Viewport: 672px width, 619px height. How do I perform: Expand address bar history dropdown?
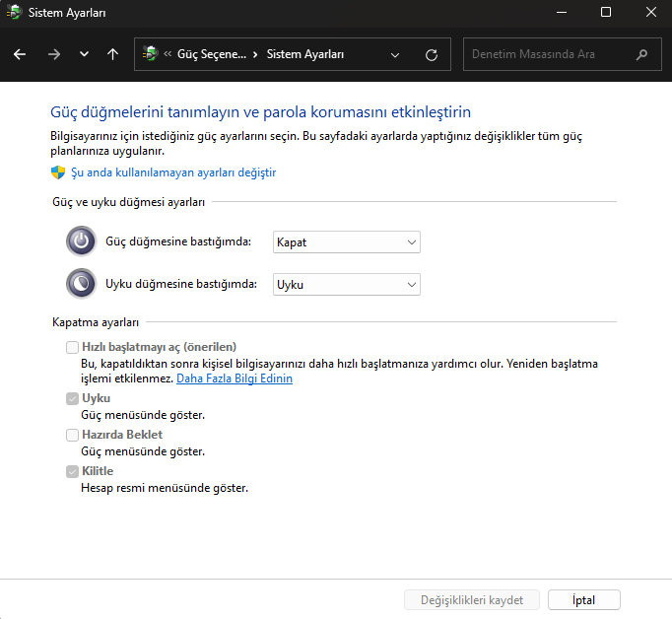(x=395, y=55)
